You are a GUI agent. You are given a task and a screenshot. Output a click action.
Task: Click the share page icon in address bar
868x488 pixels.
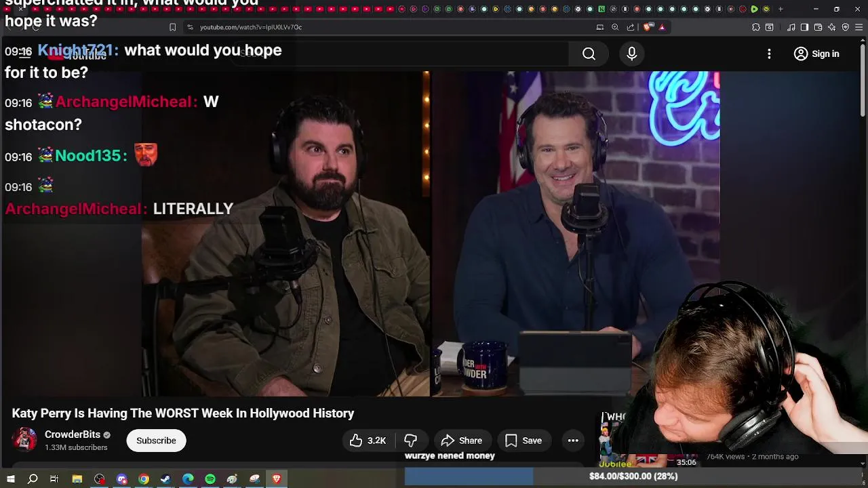631,27
